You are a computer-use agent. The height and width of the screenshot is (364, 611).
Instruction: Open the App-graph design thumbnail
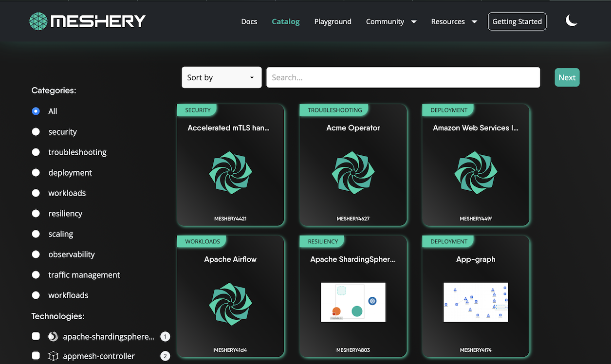pyautogui.click(x=476, y=302)
